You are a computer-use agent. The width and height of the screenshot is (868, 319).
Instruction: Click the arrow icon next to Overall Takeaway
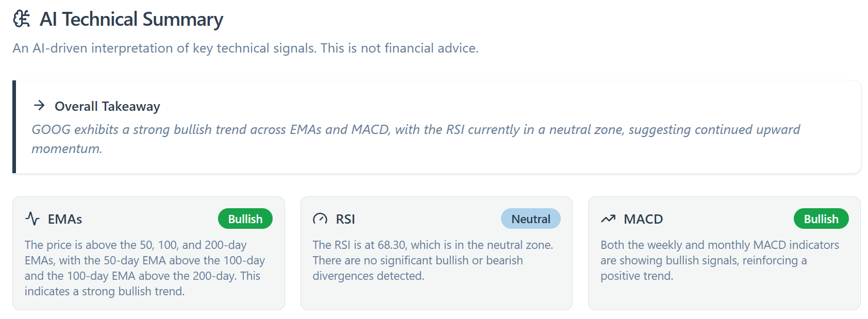(x=39, y=106)
